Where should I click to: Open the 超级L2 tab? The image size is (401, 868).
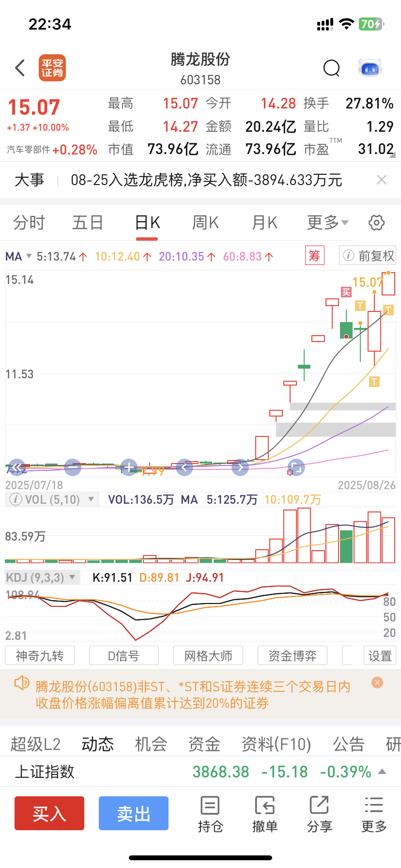[x=35, y=744]
